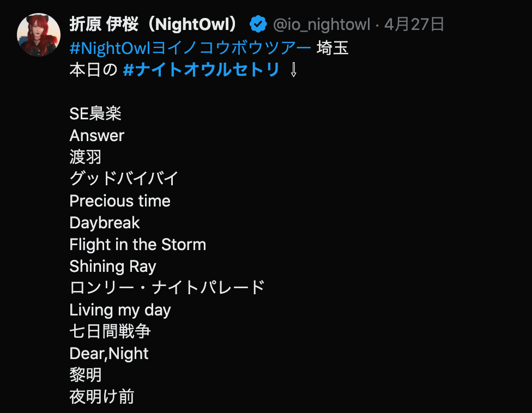532x413 pixels.
Task: Click the SE梟楽 setlist line
Action: pos(95,113)
